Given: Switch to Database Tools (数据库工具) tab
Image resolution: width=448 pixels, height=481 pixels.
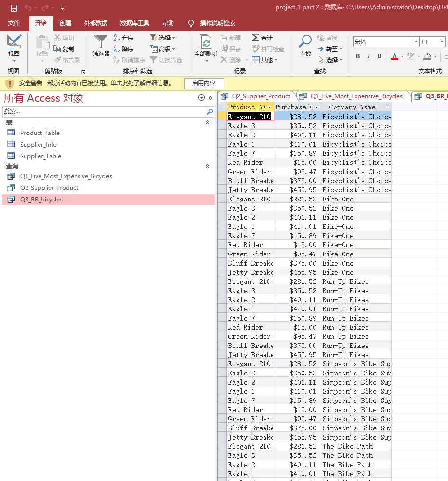Looking at the screenshot, I should click(134, 23).
